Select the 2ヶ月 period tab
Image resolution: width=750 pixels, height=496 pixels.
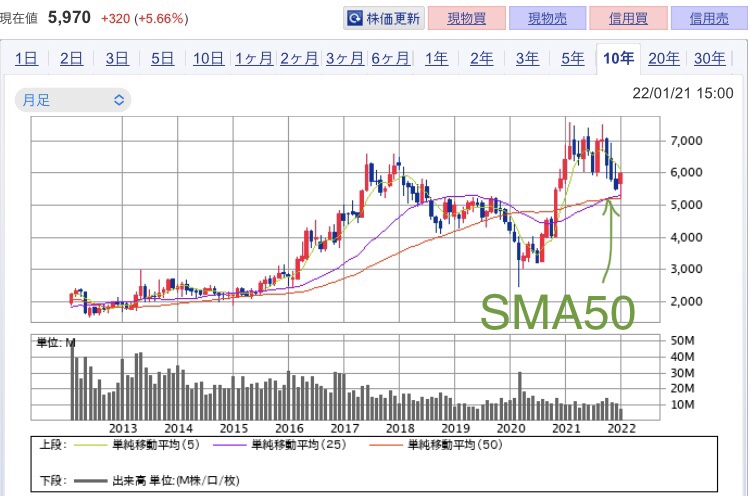(299, 59)
